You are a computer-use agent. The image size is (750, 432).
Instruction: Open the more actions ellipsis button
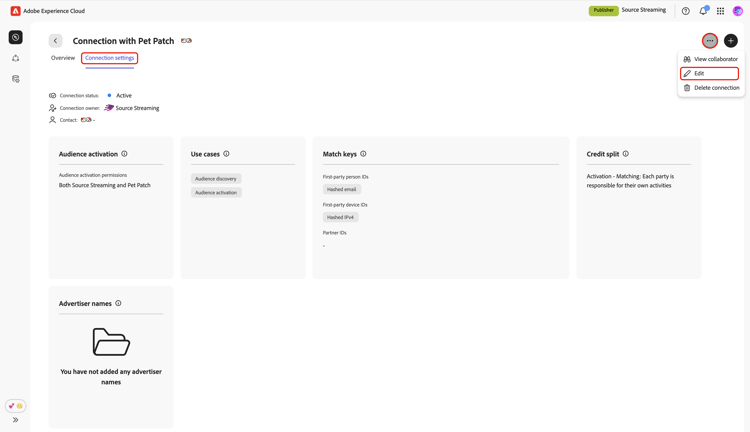point(710,41)
